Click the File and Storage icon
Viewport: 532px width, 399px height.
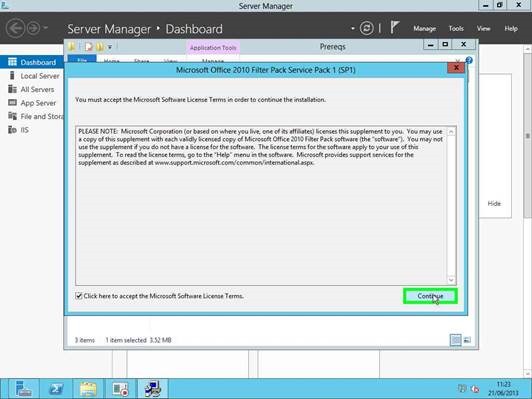pos(12,116)
